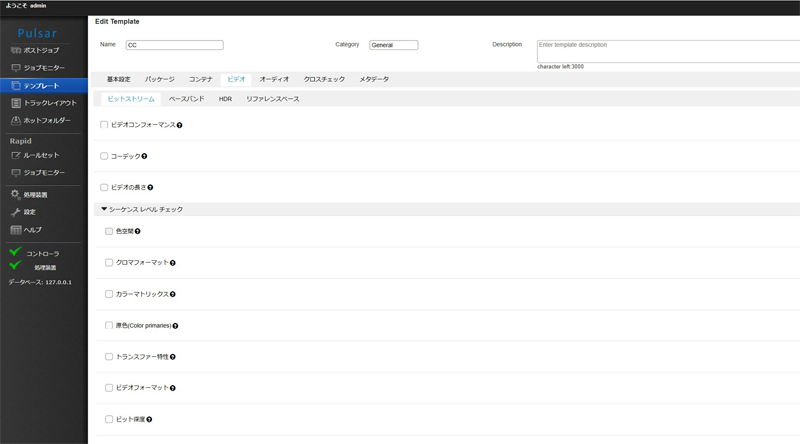The image size is (800, 444).
Task: Check the ビデオフォーマット checkbox
Action: [x=109, y=388]
